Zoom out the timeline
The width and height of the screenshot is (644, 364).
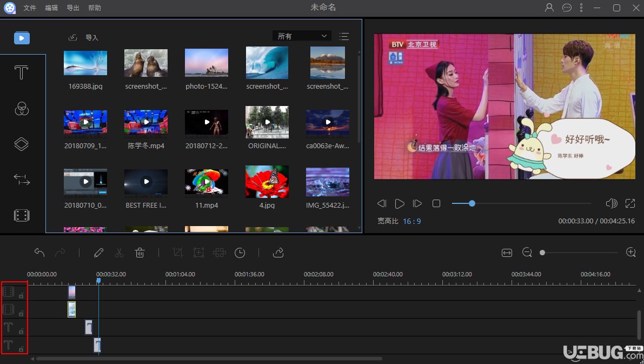point(527,252)
